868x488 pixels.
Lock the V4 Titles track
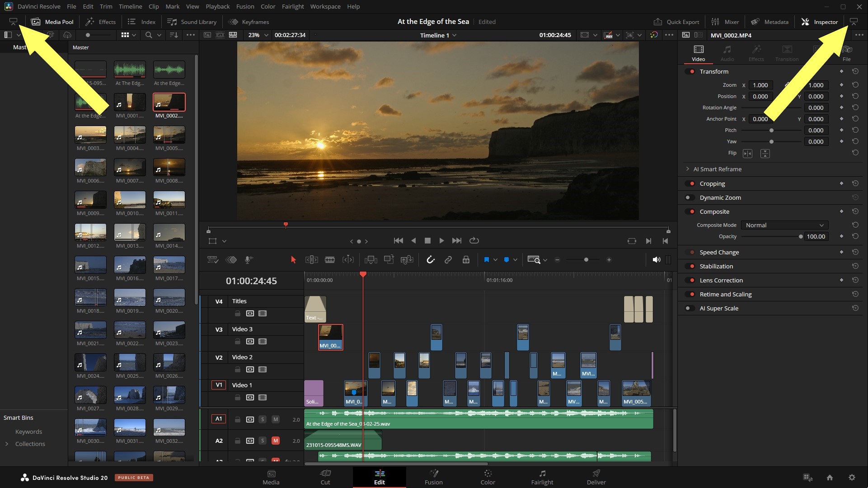click(x=237, y=313)
